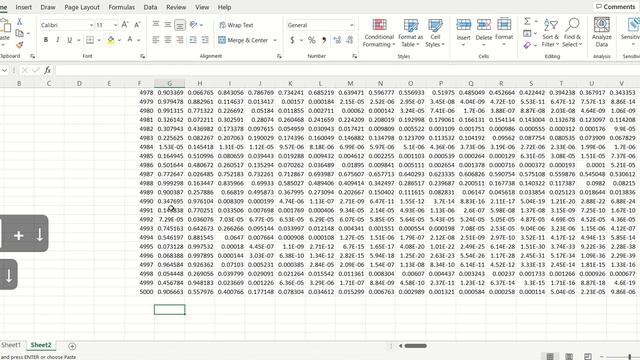The height and width of the screenshot is (360, 640).
Task: Toggle Wrap Text
Action: [x=236, y=25]
